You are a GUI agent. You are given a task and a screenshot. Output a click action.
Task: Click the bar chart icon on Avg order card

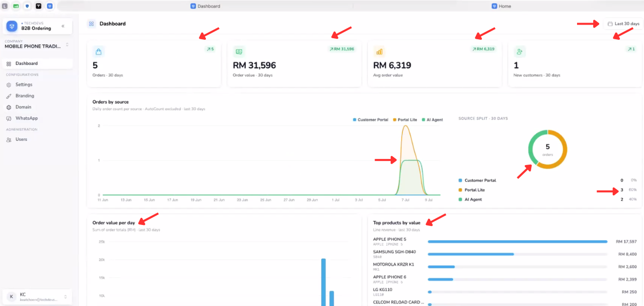379,51
